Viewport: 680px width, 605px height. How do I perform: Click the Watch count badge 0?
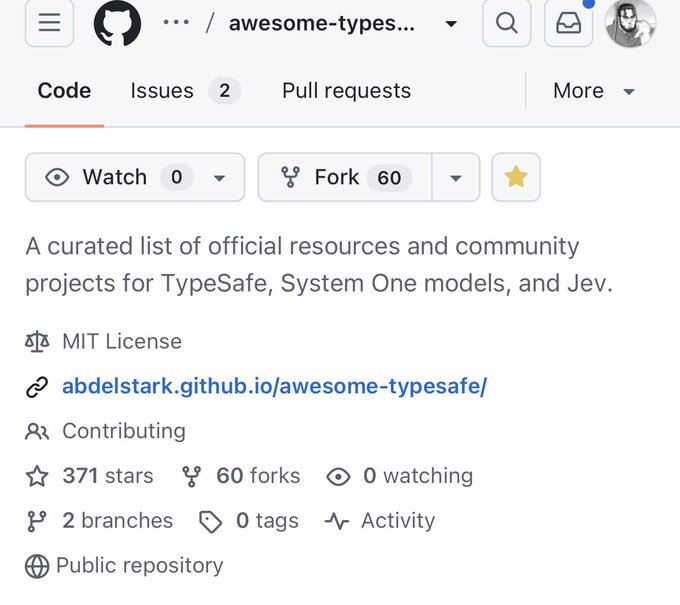point(177,177)
